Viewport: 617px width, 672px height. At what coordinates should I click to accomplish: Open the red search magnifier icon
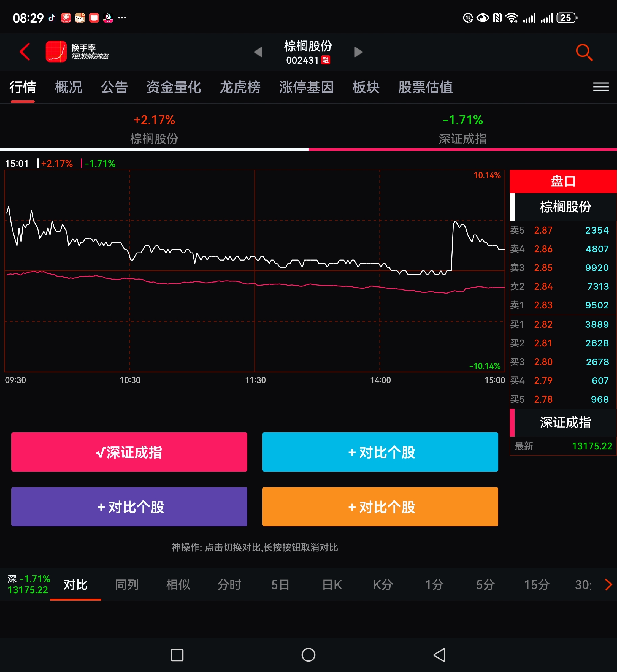click(x=584, y=52)
